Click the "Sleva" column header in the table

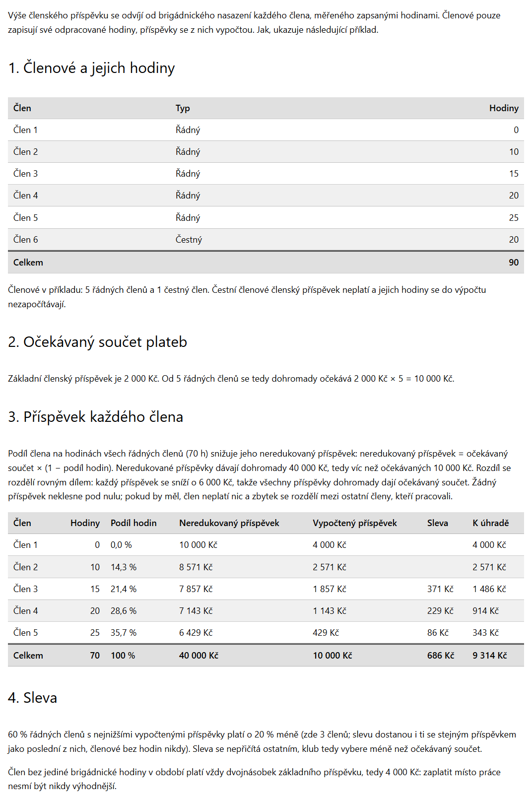click(x=438, y=523)
